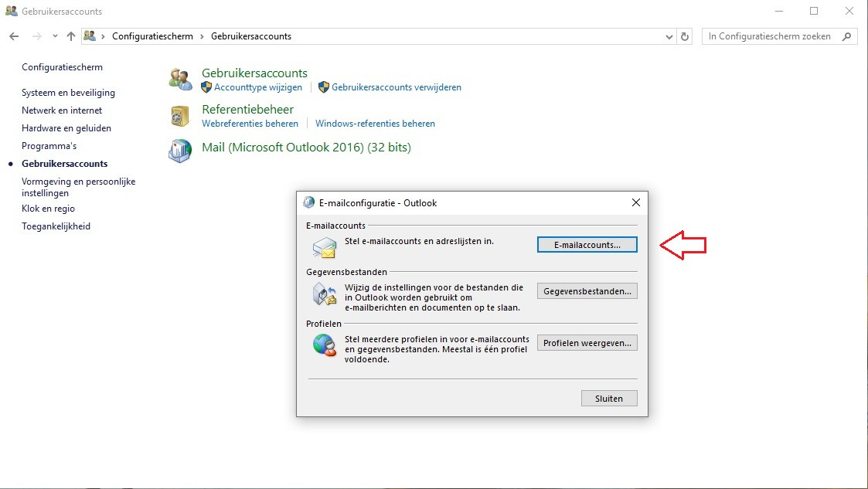Viewport: 868px width, 489px height.
Task: Click the envelope icon under E-mailaccounts
Action: click(325, 247)
